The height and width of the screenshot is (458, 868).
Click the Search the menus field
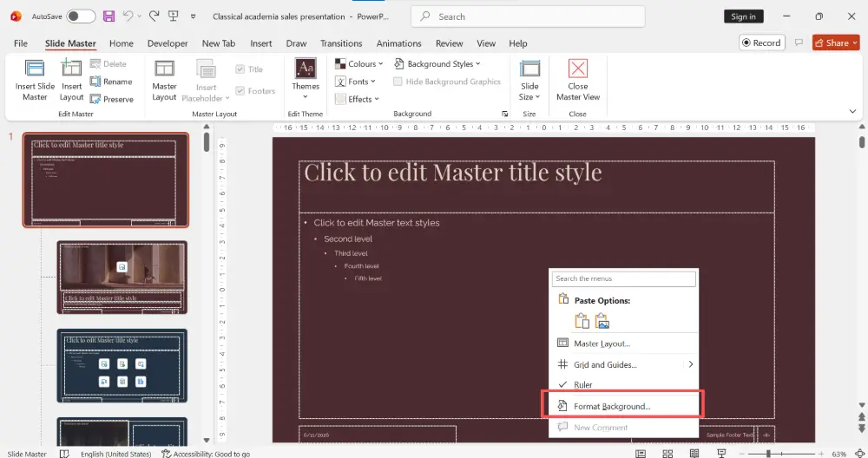pyautogui.click(x=624, y=278)
